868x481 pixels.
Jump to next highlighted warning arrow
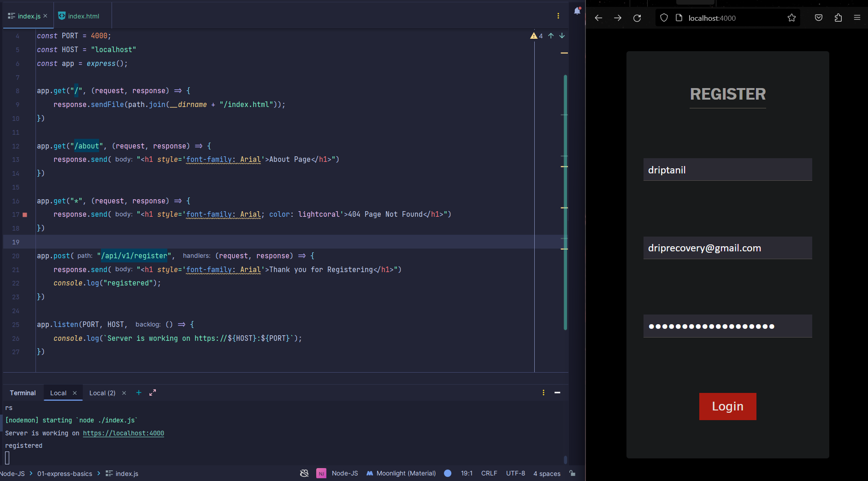[562, 36]
